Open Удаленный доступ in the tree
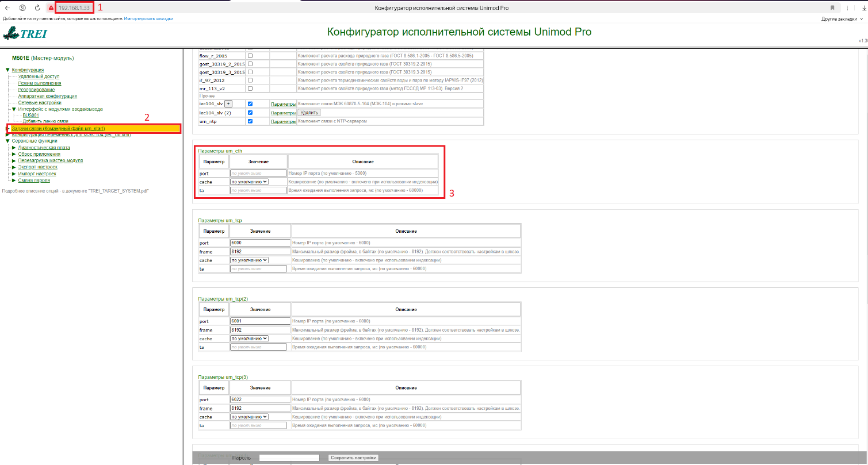868x465 pixels. [39, 76]
